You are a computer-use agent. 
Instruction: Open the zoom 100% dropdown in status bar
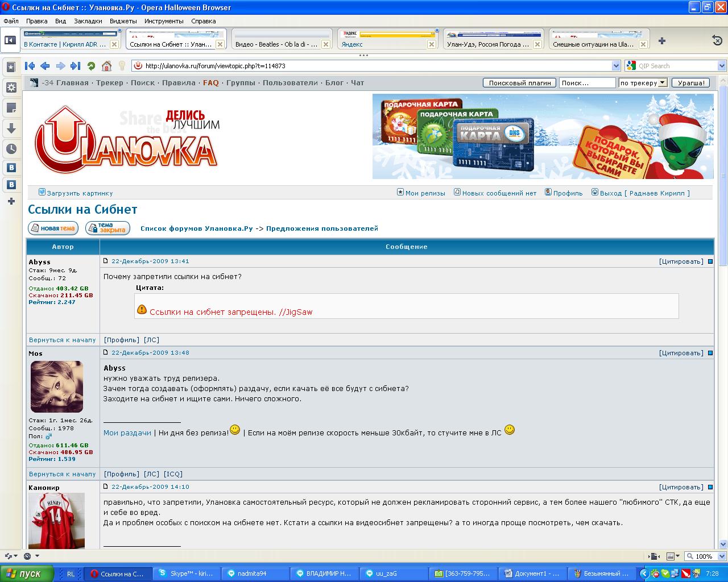721,556
